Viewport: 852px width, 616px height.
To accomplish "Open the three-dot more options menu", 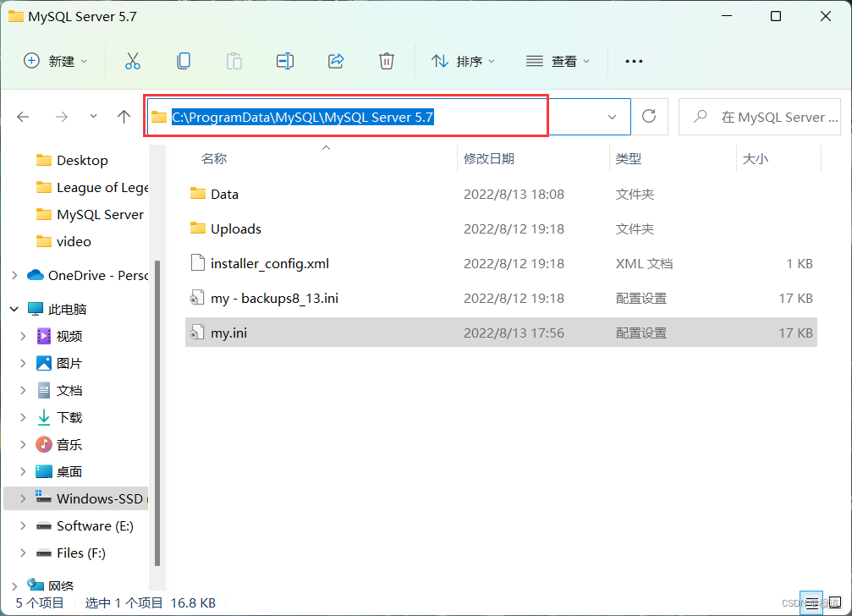I will (x=634, y=62).
